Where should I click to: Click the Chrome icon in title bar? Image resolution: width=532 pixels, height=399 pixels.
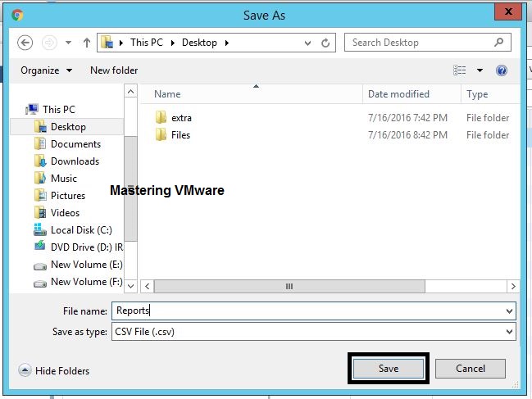[17, 16]
